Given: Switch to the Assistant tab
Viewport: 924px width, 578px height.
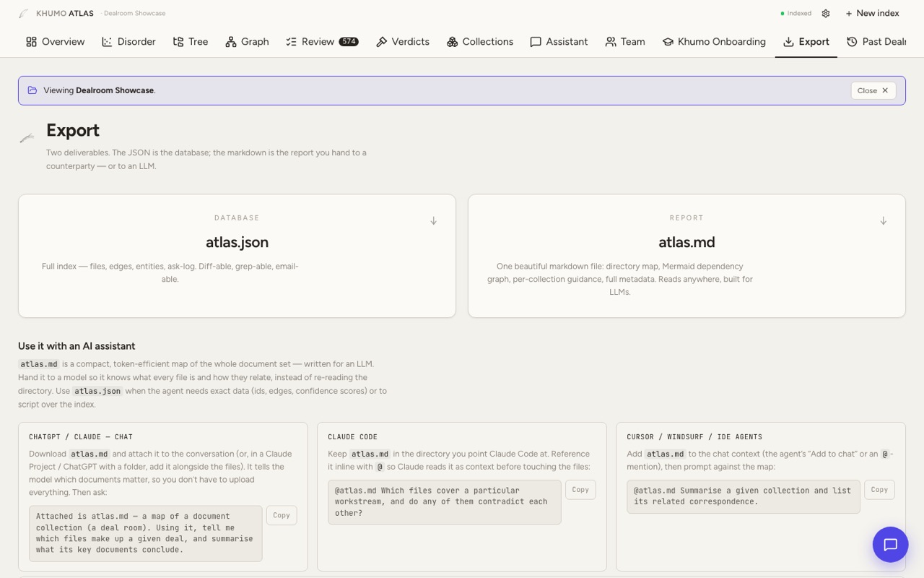Looking at the screenshot, I should (559, 42).
